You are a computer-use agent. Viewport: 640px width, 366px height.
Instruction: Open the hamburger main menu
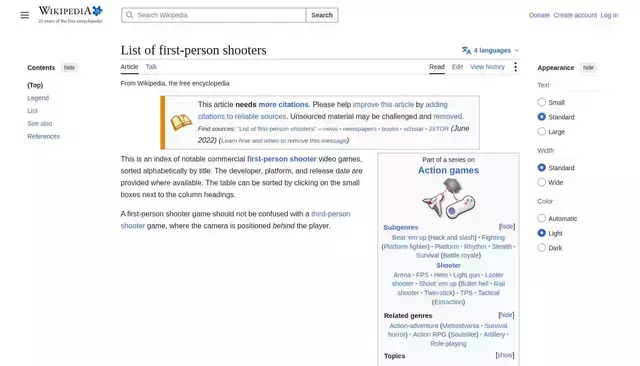pos(24,15)
